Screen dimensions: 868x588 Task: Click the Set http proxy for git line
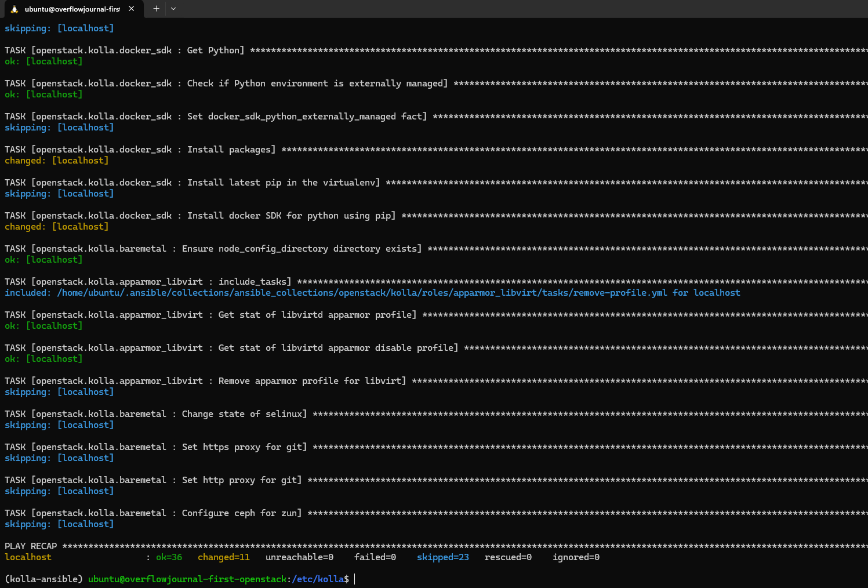[x=436, y=480]
